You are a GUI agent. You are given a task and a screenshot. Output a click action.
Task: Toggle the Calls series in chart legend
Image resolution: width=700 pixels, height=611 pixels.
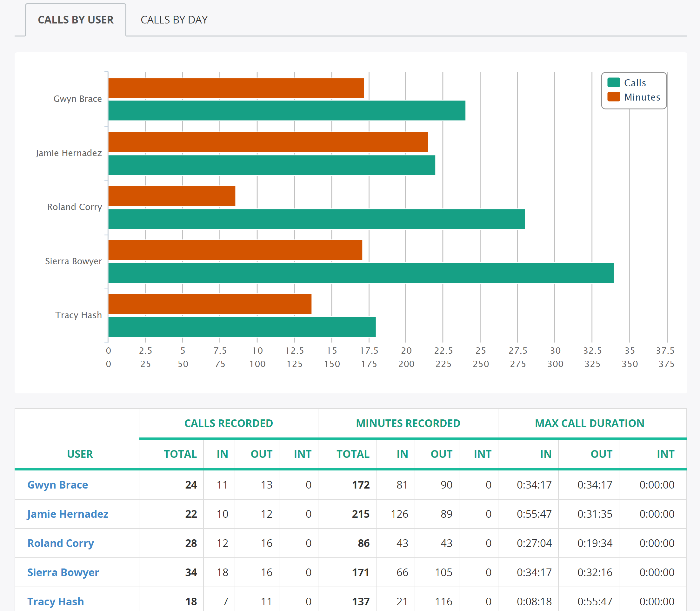pos(627,83)
